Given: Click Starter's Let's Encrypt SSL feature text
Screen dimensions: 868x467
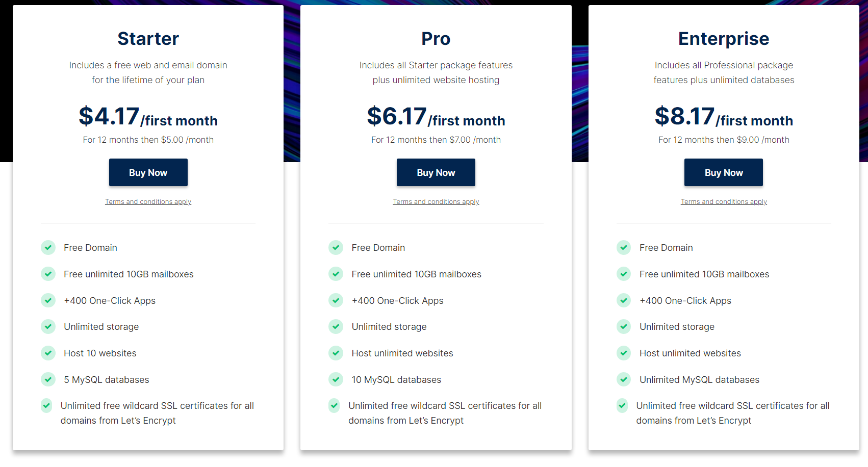Looking at the screenshot, I should pyautogui.click(x=157, y=413).
